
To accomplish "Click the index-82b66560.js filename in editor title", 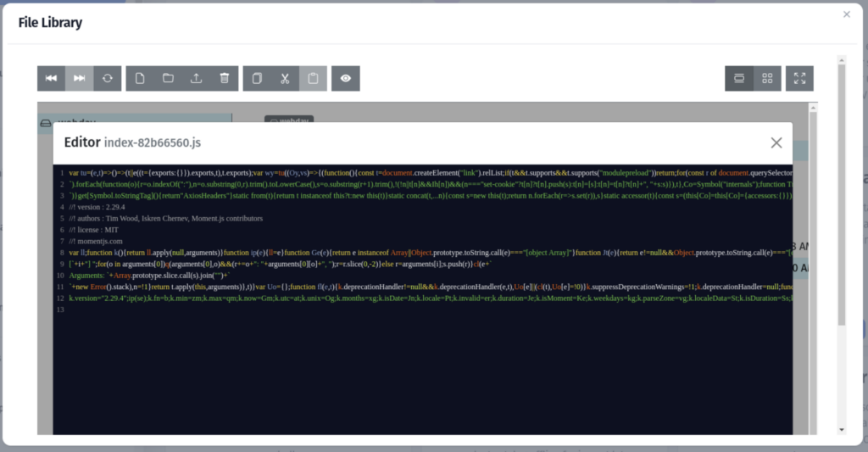I will [153, 143].
